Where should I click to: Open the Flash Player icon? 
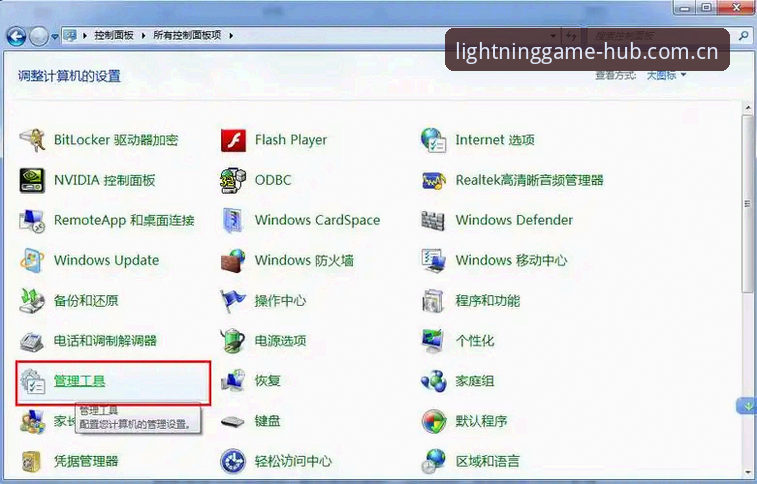point(233,140)
